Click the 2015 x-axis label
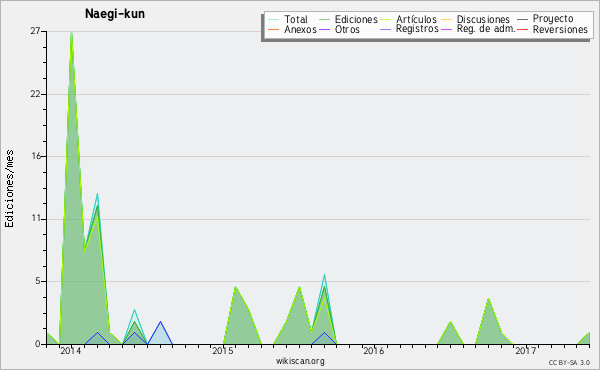Image resolution: width=600 pixels, height=370 pixels. pos(223,350)
